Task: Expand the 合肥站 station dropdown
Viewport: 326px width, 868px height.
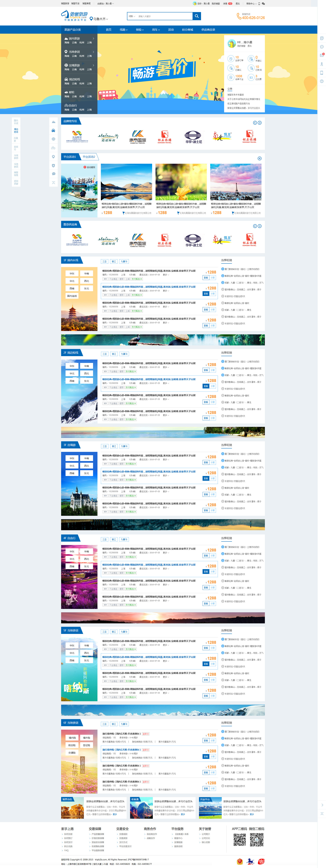Action: [106, 3]
